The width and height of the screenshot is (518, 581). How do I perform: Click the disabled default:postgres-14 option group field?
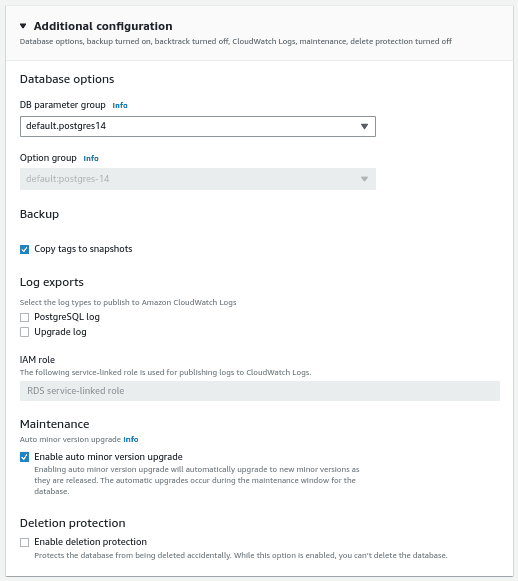[197, 179]
